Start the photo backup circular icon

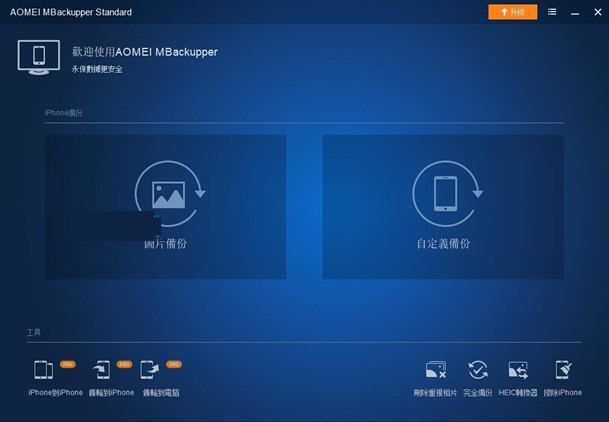point(170,193)
